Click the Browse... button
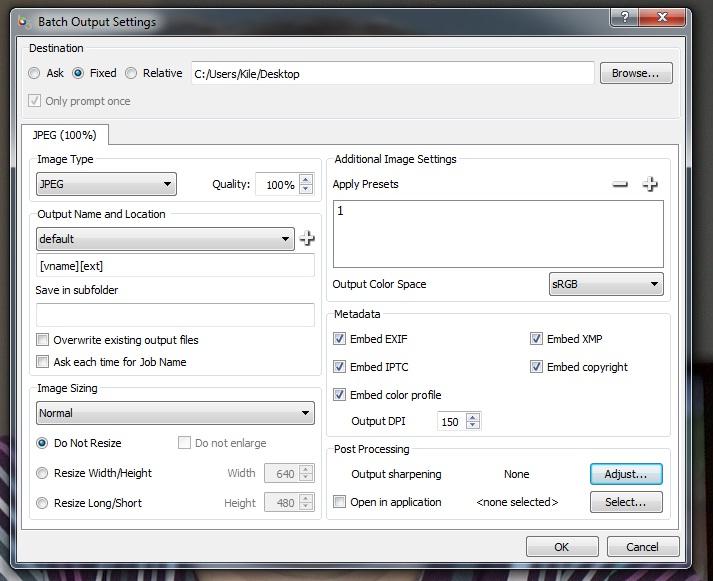The width and height of the screenshot is (714, 581). point(636,73)
